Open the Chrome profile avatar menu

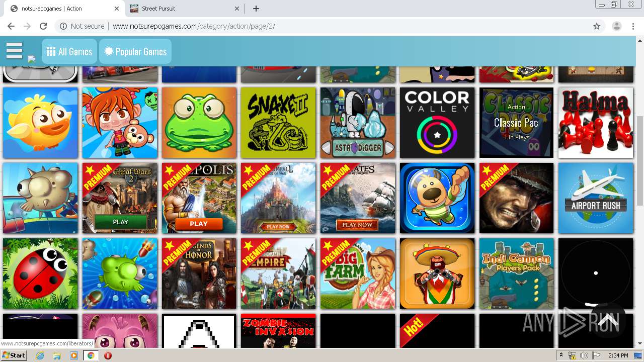(616, 26)
